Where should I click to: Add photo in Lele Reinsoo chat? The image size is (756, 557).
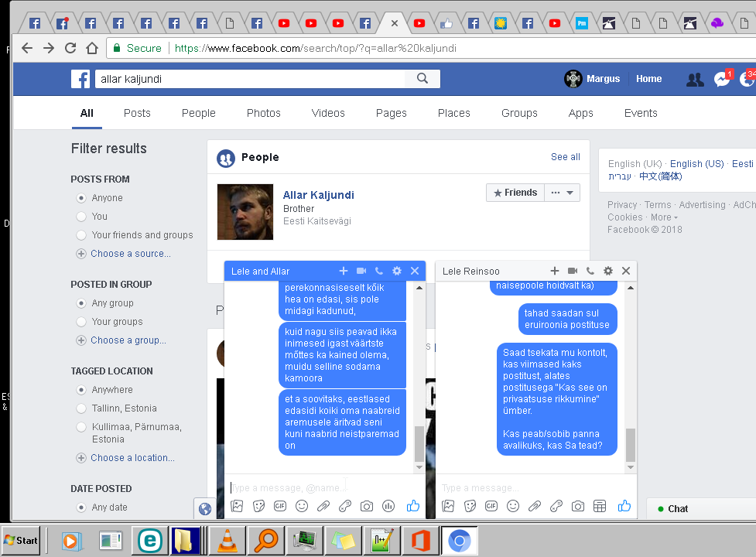[x=448, y=506]
